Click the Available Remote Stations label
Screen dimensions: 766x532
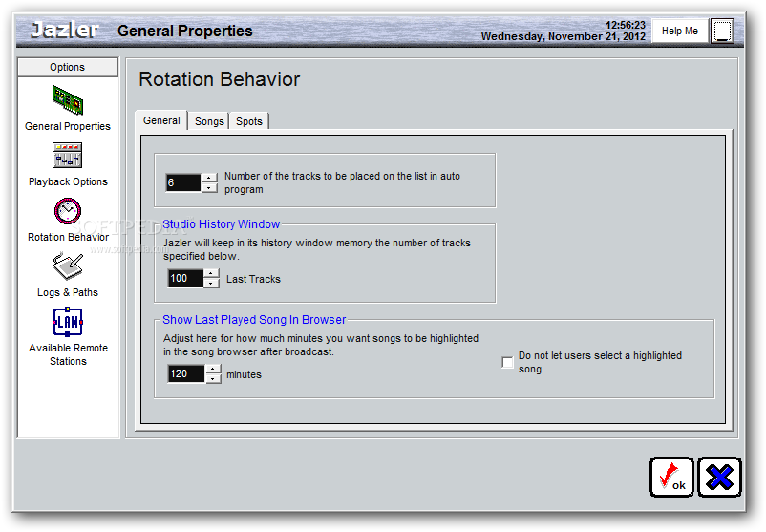point(68,354)
